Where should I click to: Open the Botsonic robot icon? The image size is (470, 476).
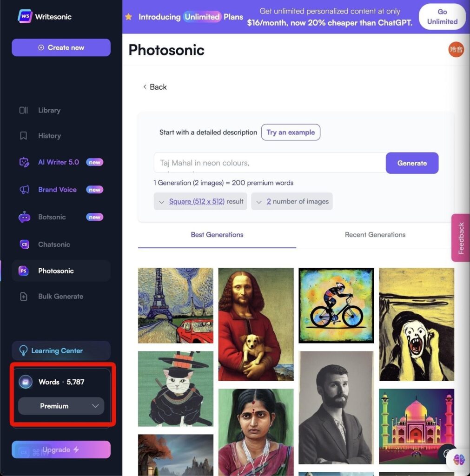coord(24,217)
